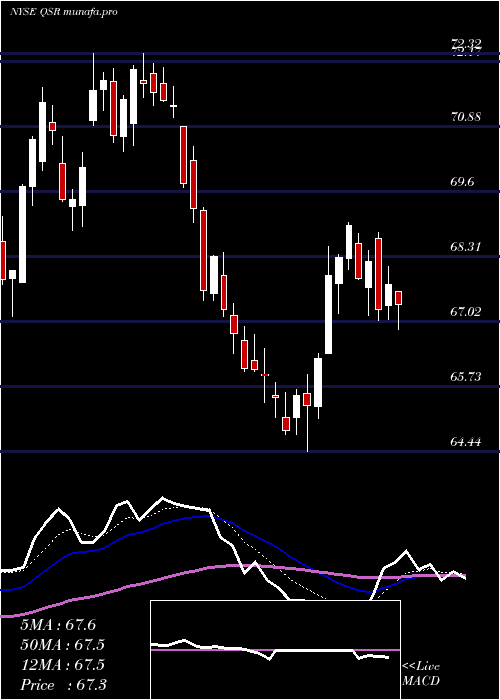Click the last red candlestick on the right
Screen dimensions: 500x700
tap(398, 298)
